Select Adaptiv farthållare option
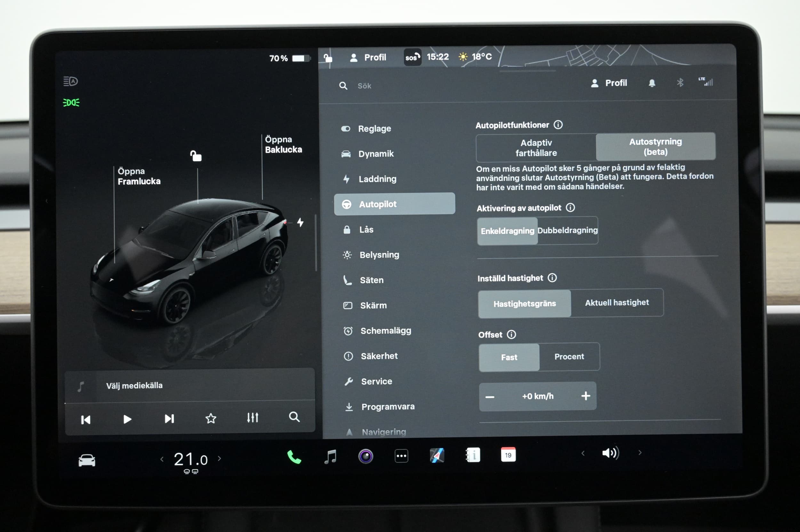 tap(536, 148)
